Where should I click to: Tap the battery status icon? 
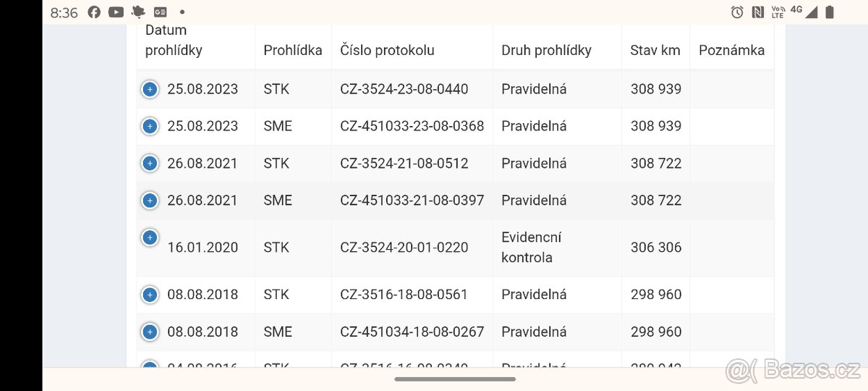click(x=830, y=12)
